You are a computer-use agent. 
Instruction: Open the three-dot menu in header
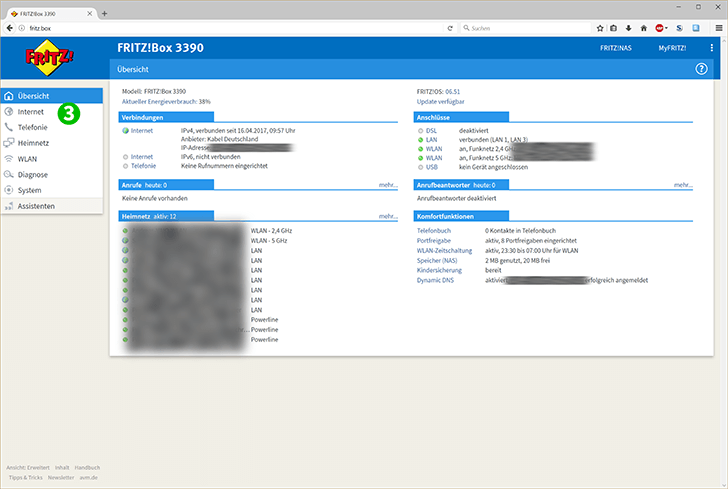(x=711, y=48)
